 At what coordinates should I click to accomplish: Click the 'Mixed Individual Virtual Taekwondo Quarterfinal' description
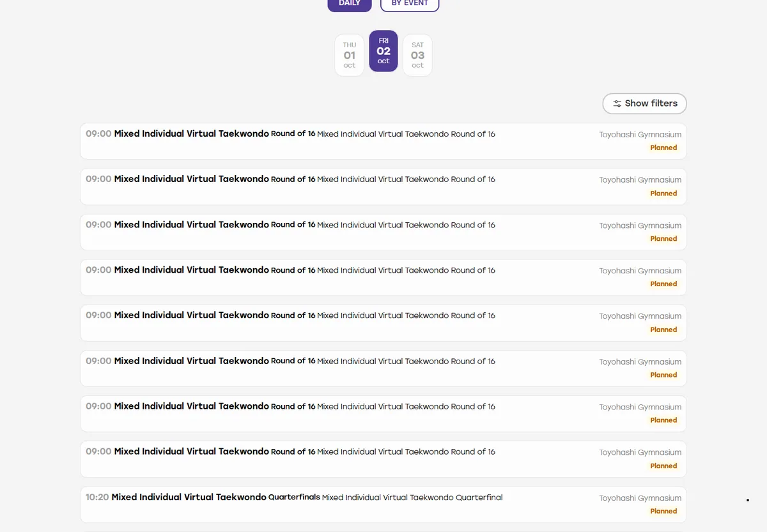[x=412, y=498]
